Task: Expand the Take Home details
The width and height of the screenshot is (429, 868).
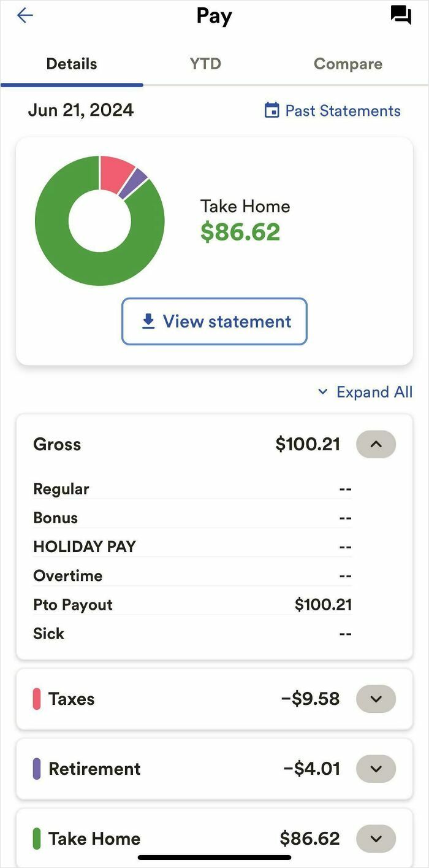Action: [x=376, y=838]
